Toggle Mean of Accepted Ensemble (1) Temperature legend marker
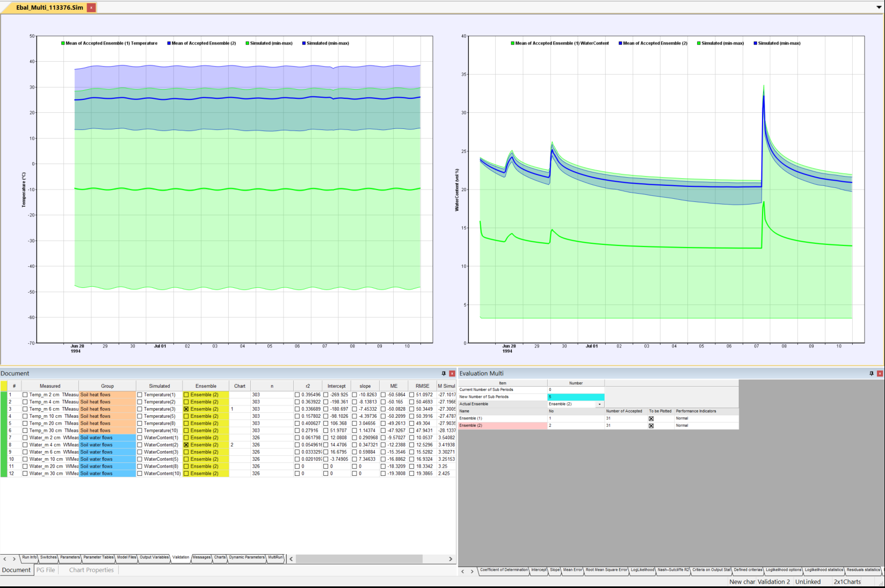The height and width of the screenshot is (588, 885). (63, 43)
